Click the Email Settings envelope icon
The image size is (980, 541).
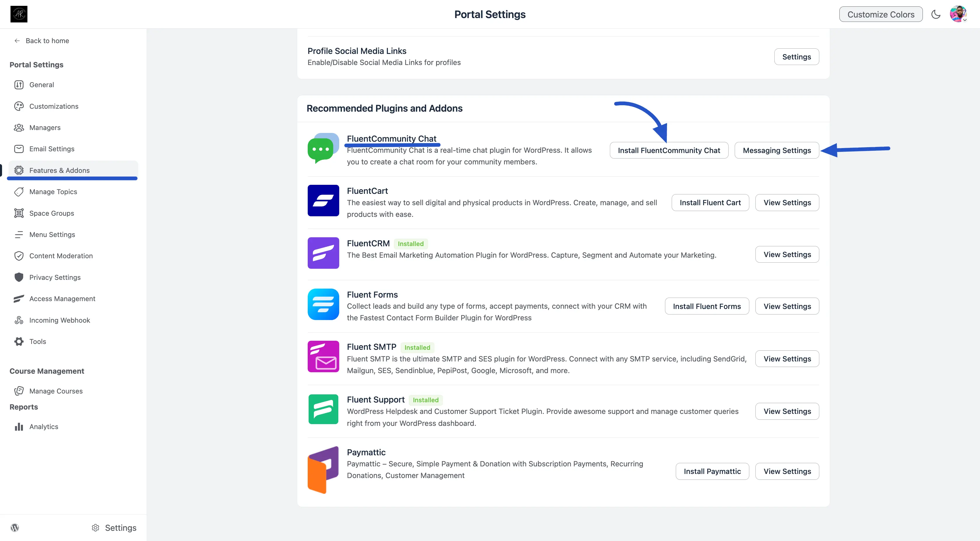pyautogui.click(x=19, y=149)
